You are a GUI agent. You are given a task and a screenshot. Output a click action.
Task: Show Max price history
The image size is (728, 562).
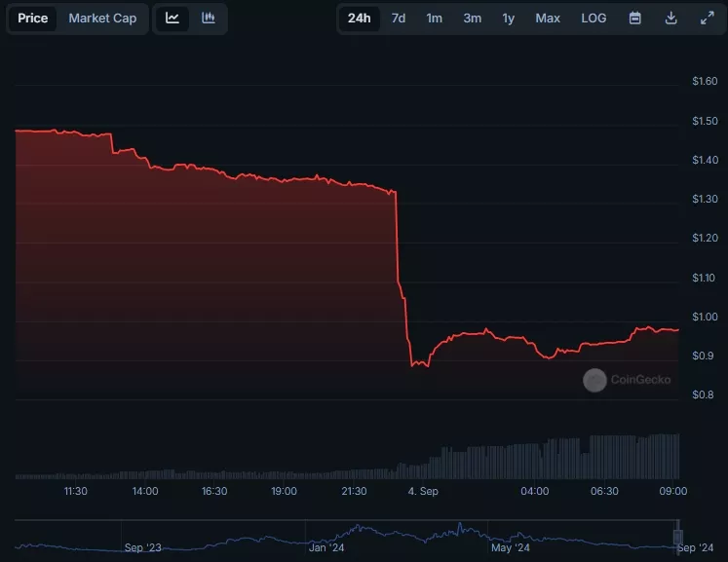coord(548,19)
